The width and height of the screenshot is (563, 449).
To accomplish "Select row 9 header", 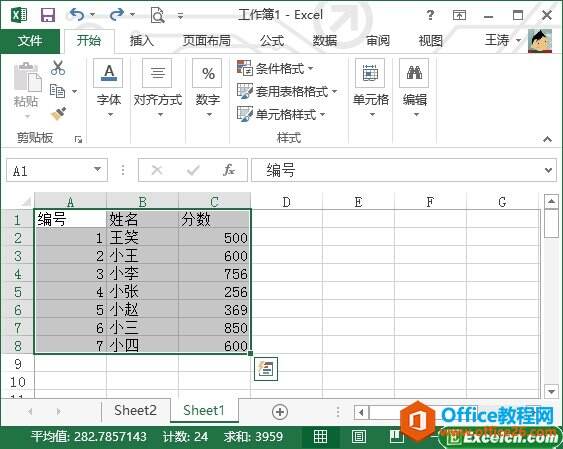I will pyautogui.click(x=18, y=364).
